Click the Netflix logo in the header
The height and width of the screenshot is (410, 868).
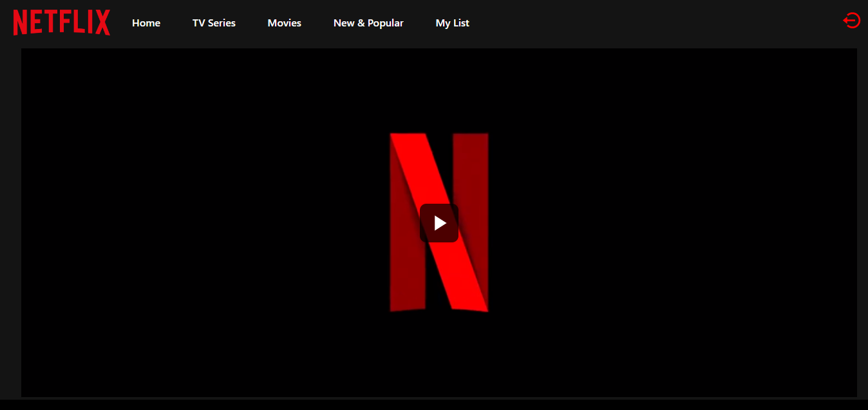pos(62,23)
